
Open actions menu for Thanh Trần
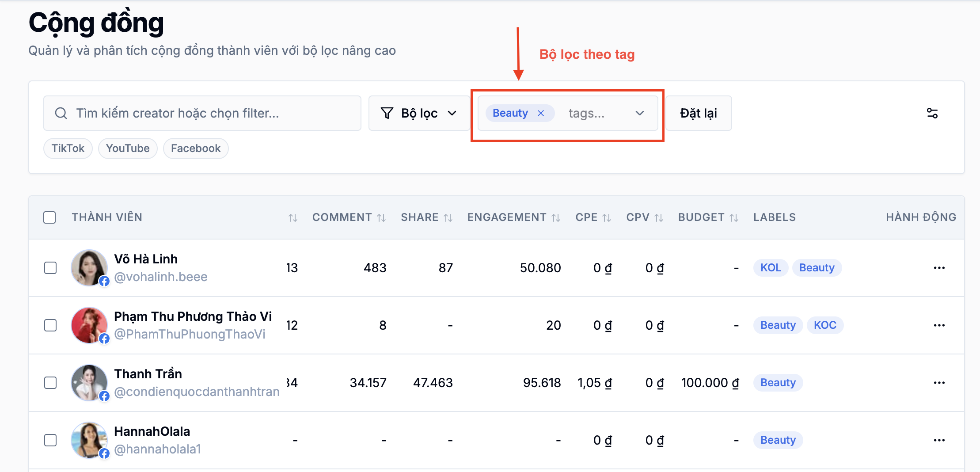(x=939, y=383)
